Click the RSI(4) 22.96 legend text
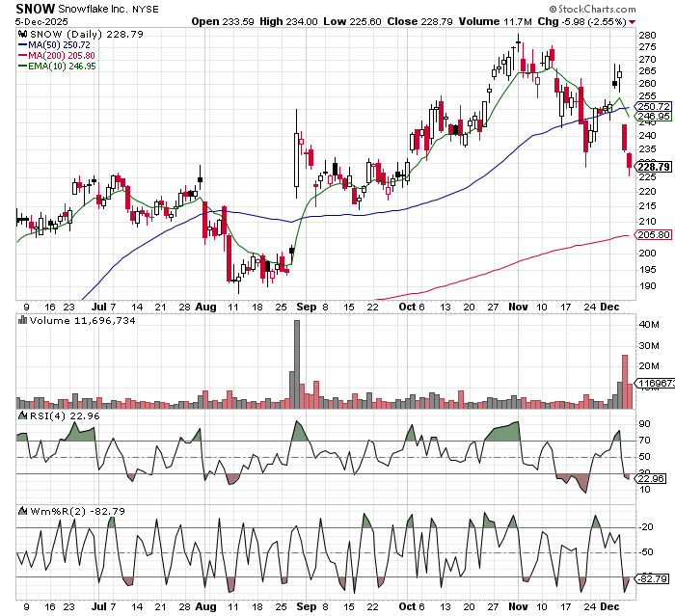Viewport: 675px width, 616px height. coord(65,415)
